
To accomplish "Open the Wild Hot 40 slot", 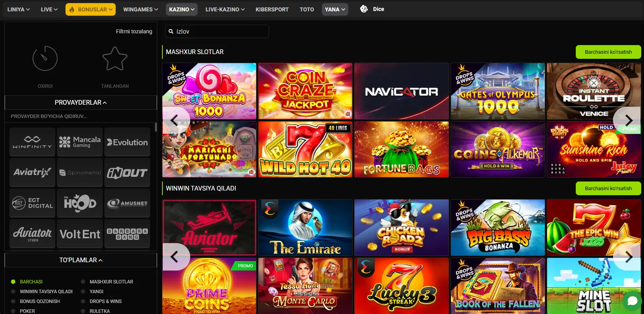I will click(306, 149).
